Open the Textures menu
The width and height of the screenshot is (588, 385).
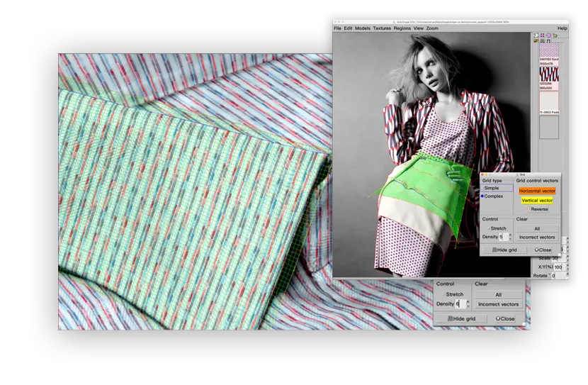382,28
